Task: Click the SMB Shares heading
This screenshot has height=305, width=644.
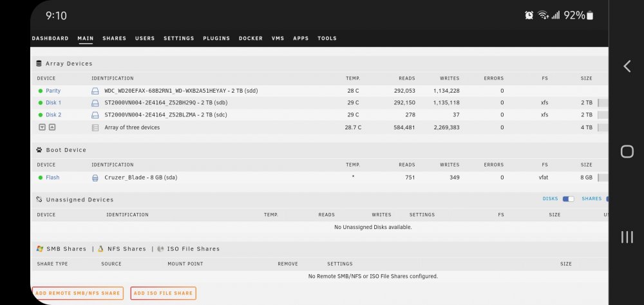Action: pyautogui.click(x=66, y=249)
